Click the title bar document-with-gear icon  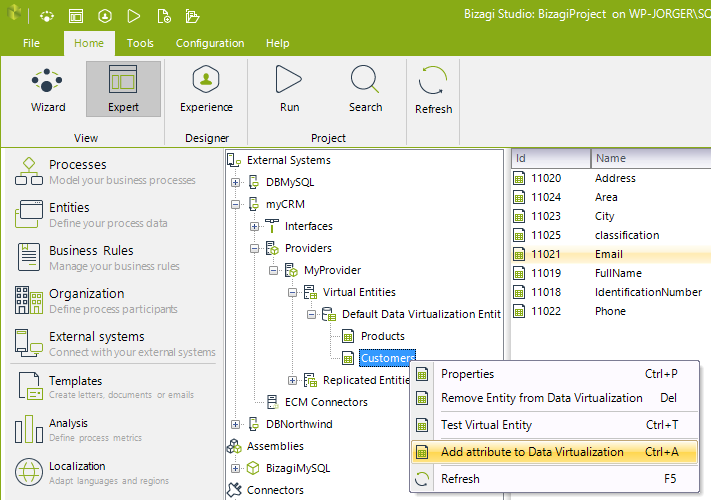(x=163, y=17)
